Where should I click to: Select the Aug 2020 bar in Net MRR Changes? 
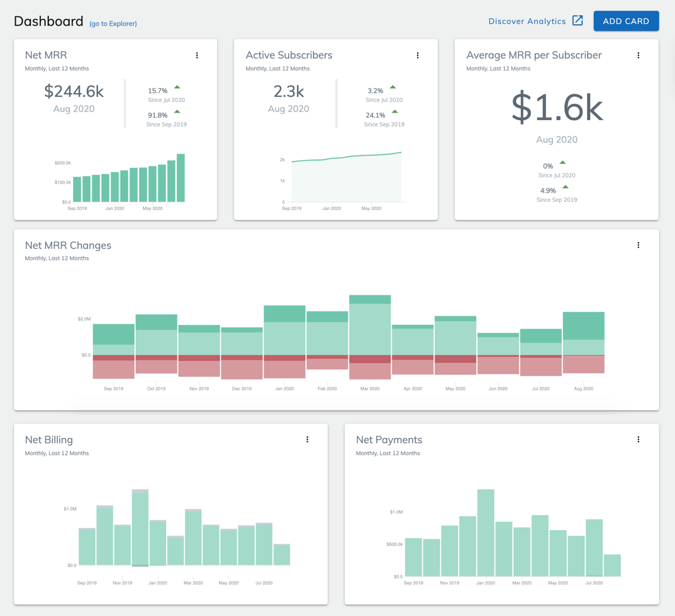pos(583,333)
